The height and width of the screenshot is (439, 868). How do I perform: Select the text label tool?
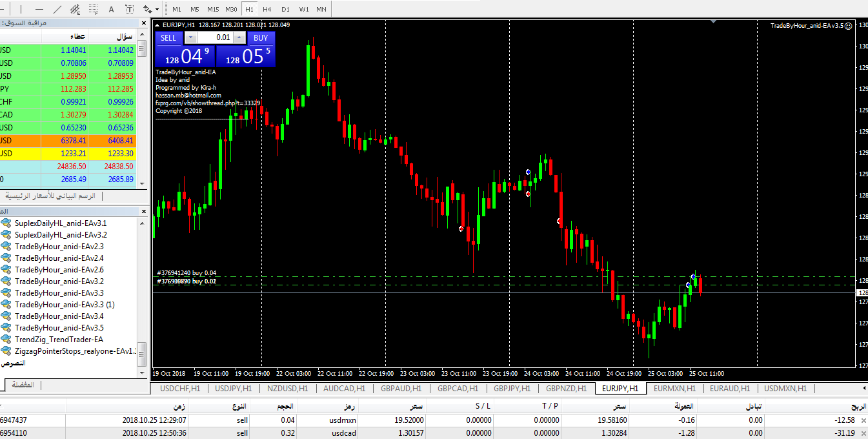130,10
